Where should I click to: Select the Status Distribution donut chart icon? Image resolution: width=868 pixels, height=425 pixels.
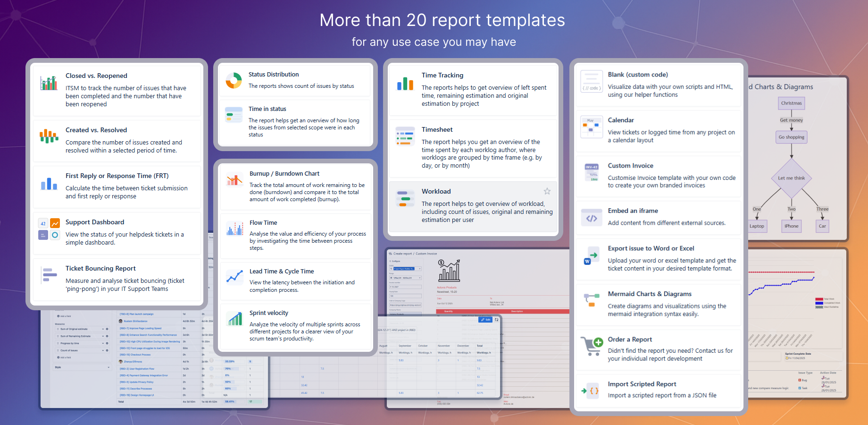tap(234, 80)
